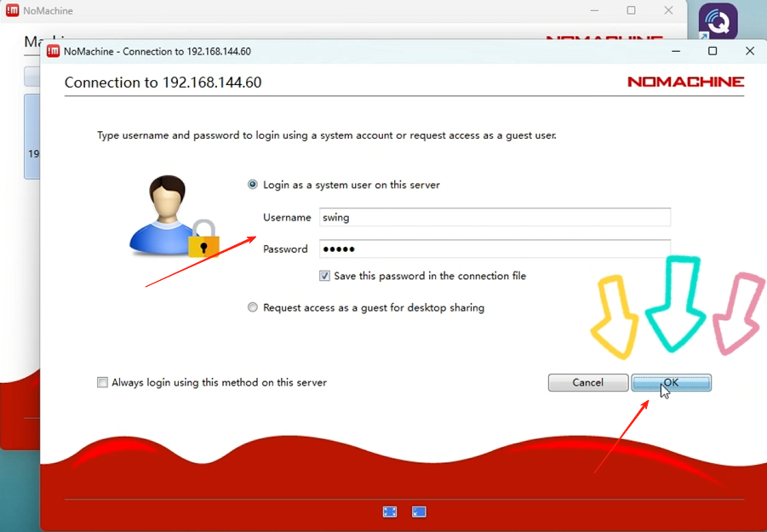
Task: Maximize the background NoMachine window
Action: tap(632, 10)
